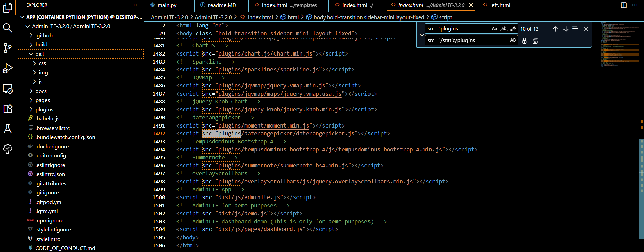
Task: Open the Source Control view
Action: click(8, 48)
